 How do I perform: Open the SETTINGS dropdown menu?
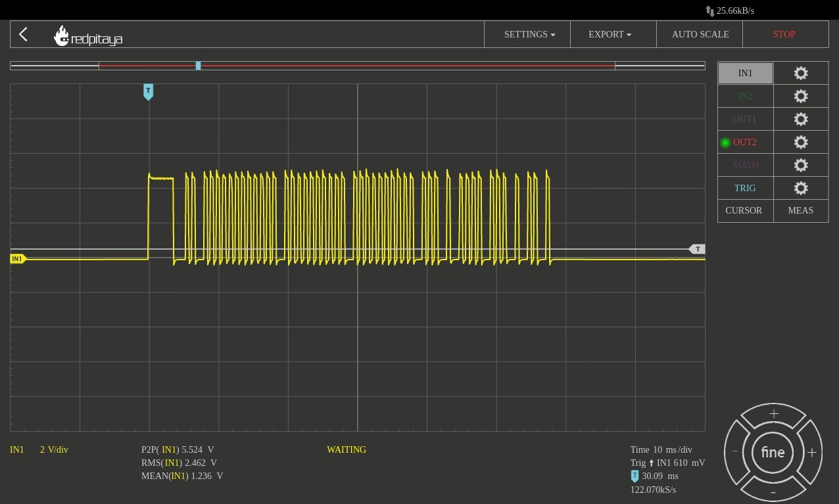[x=527, y=34]
